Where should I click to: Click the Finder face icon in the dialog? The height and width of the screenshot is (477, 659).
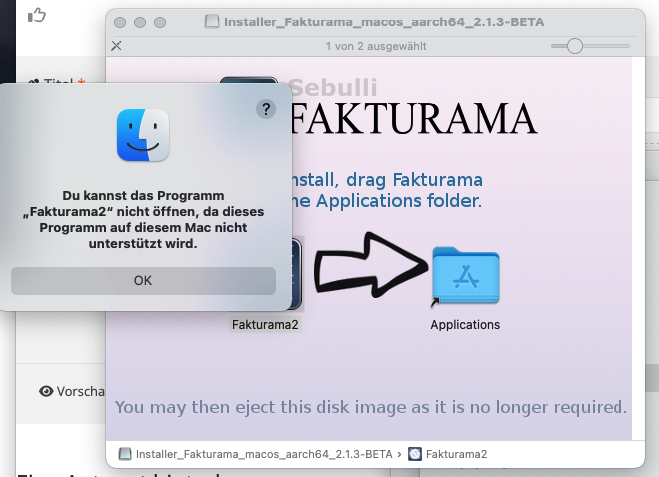[x=143, y=135]
